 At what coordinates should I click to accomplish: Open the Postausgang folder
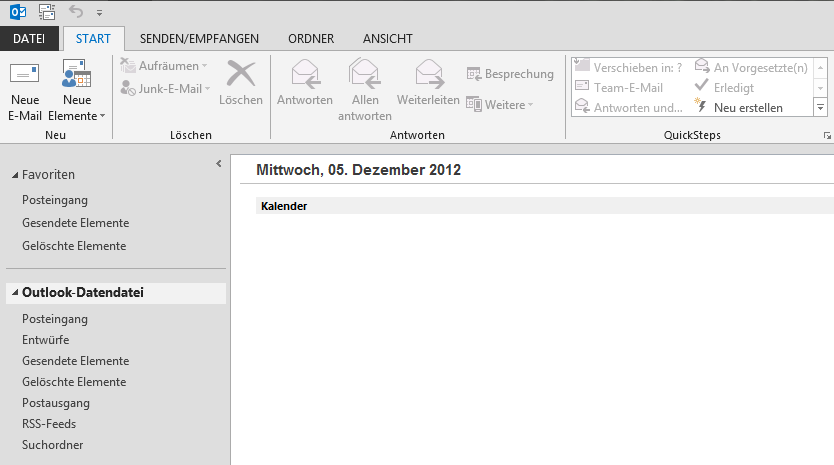click(56, 403)
